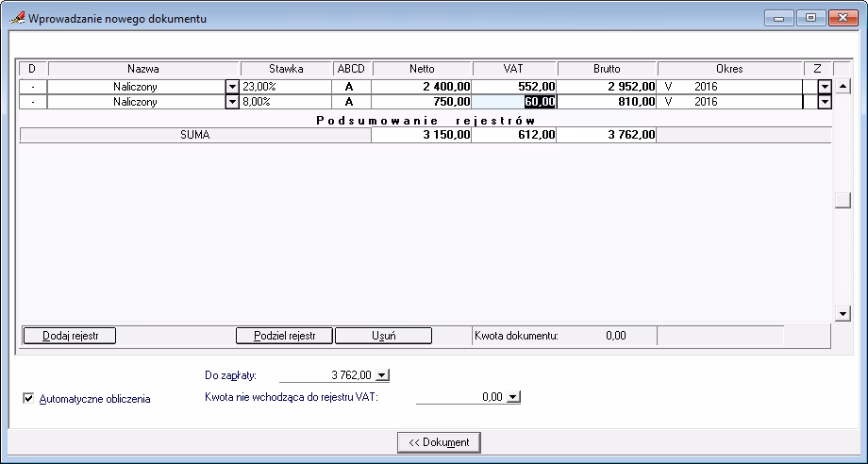Click the 23,00% Stawka cell
This screenshot has width=868, height=464.
[286, 87]
